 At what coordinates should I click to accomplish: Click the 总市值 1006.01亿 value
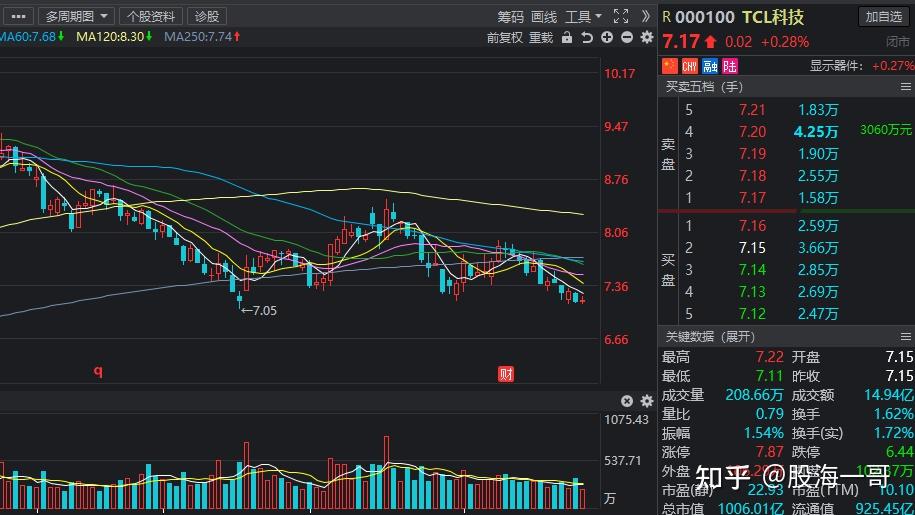point(750,508)
